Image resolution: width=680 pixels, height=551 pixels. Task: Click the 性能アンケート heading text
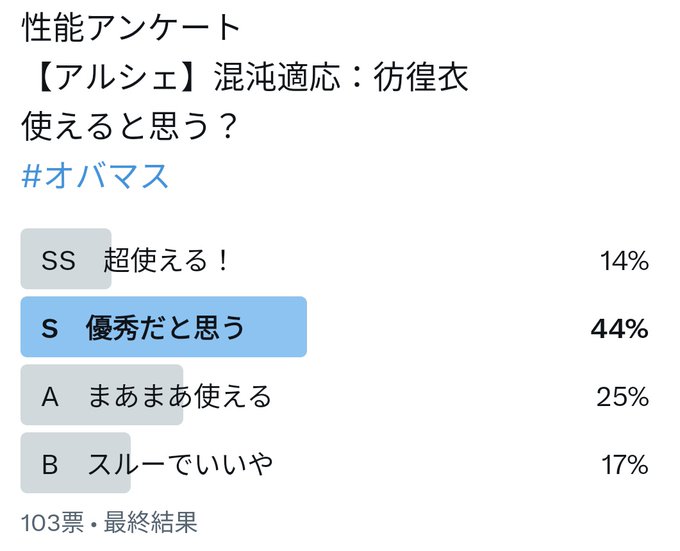(x=131, y=28)
